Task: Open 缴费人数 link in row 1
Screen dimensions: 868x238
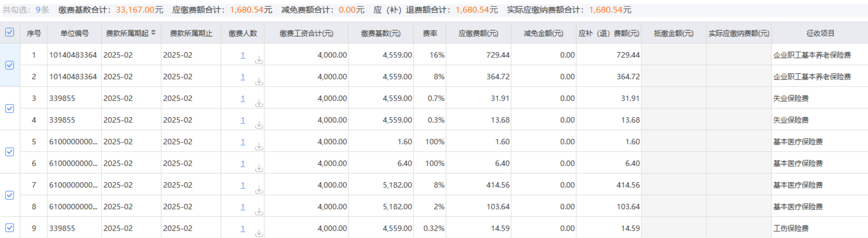Action: pyautogui.click(x=243, y=55)
